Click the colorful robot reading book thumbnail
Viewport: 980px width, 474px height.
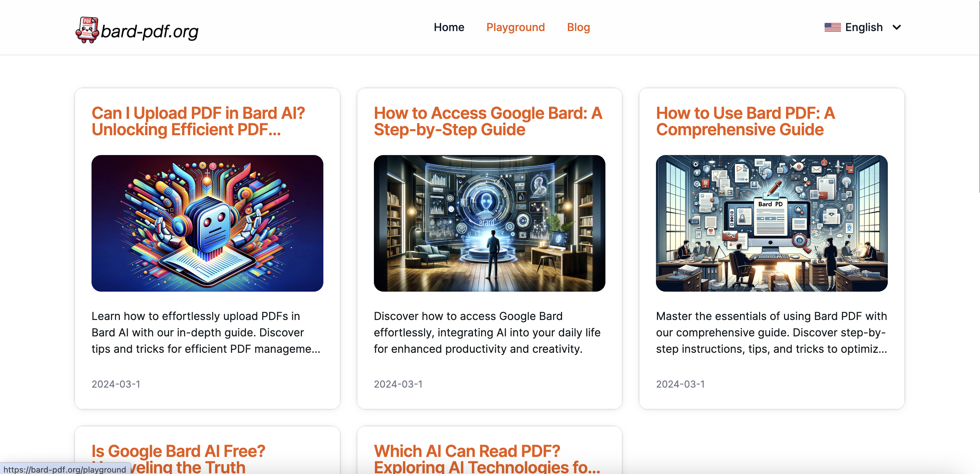coord(207,223)
